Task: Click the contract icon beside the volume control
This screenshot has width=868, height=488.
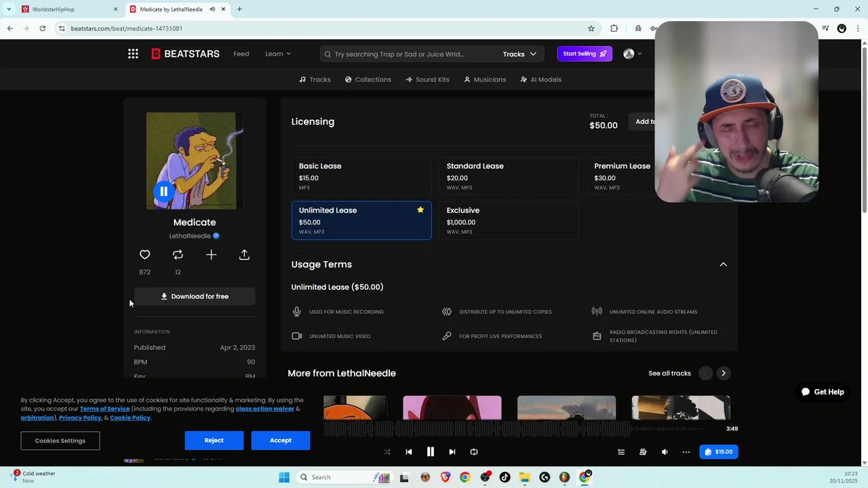Action: pos(643,452)
